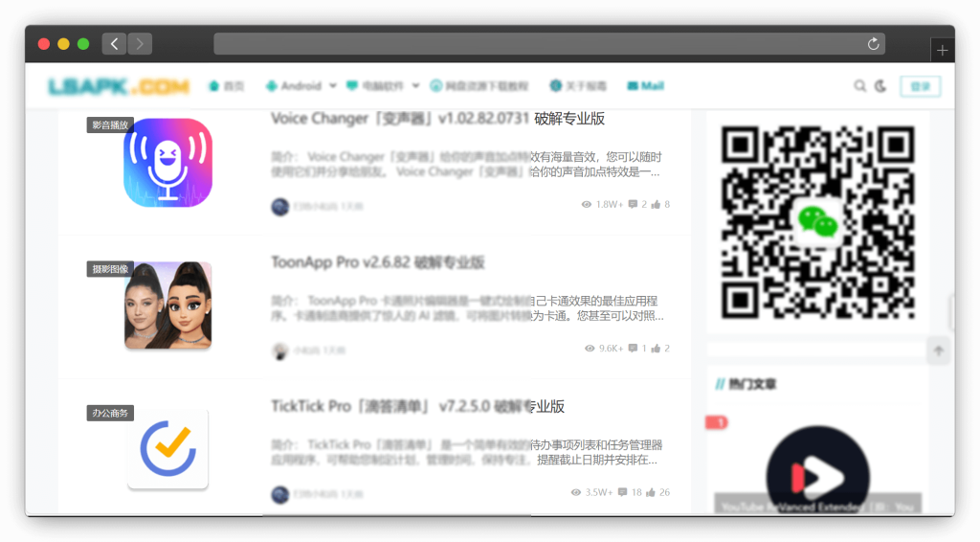Jump to top with the up-arrow button

tap(938, 350)
